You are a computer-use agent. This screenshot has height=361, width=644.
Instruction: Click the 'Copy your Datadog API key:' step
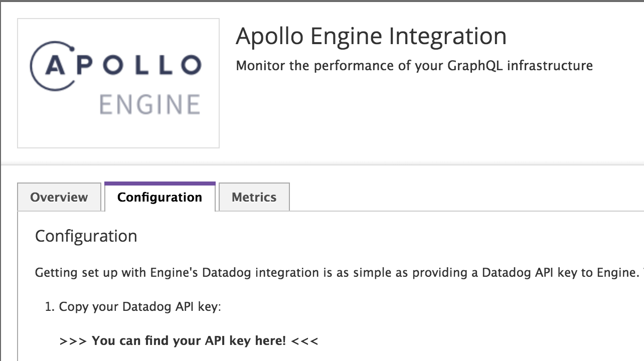140,307
